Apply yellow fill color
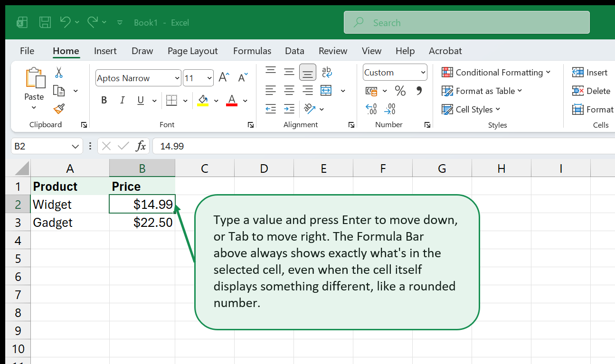The image size is (615, 364). tap(203, 100)
